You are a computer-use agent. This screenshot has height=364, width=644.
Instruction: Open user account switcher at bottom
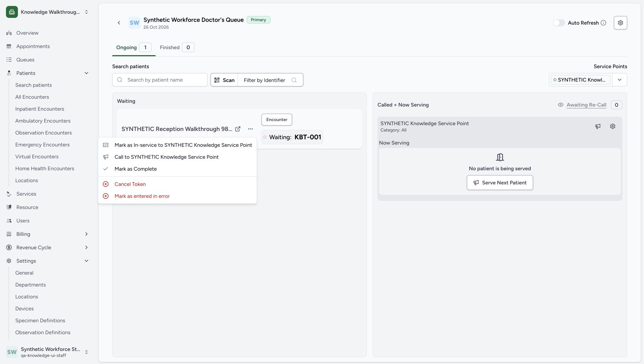click(x=86, y=352)
